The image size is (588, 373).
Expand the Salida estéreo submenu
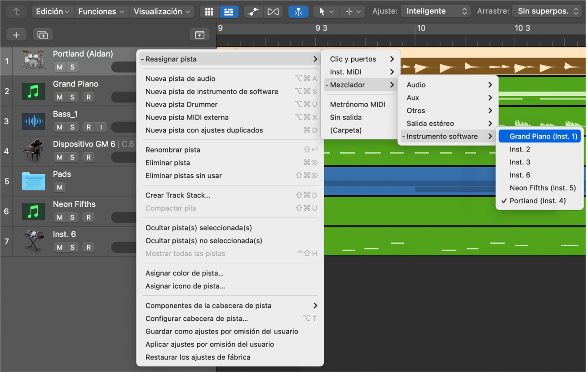click(x=448, y=124)
